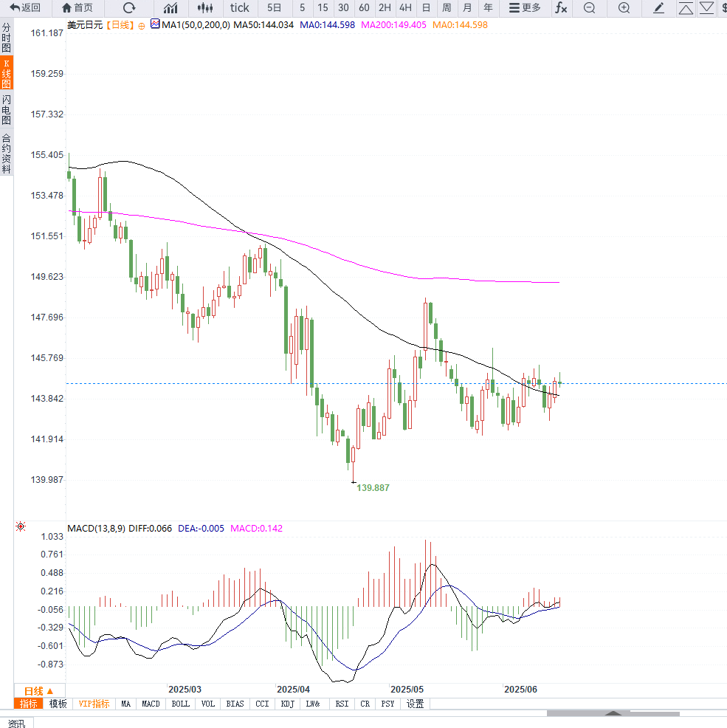Select the line chart style icon
This screenshot has width=727, height=728.
pyautogui.click(x=170, y=8)
